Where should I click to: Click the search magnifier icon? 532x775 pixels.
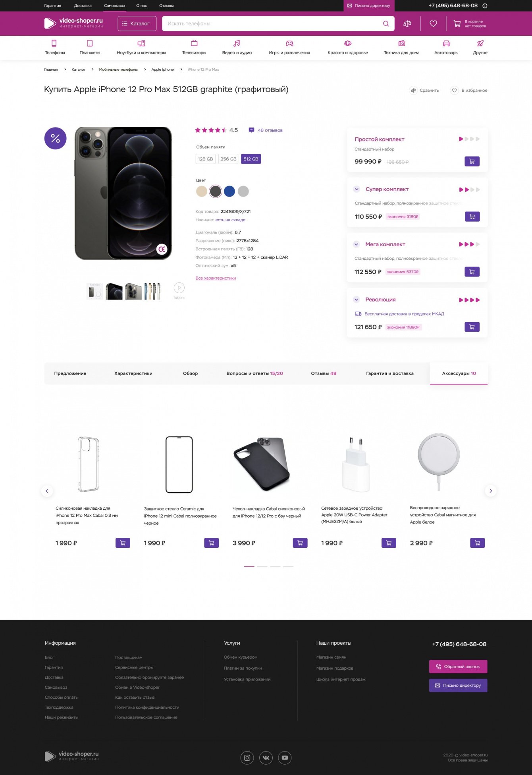[386, 23]
